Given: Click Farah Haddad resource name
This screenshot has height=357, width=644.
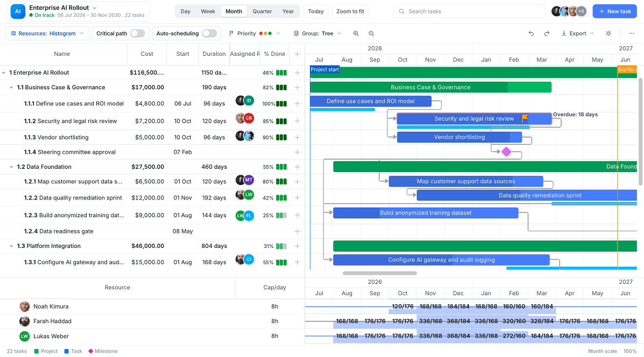Looking at the screenshot, I should pyautogui.click(x=52, y=322).
